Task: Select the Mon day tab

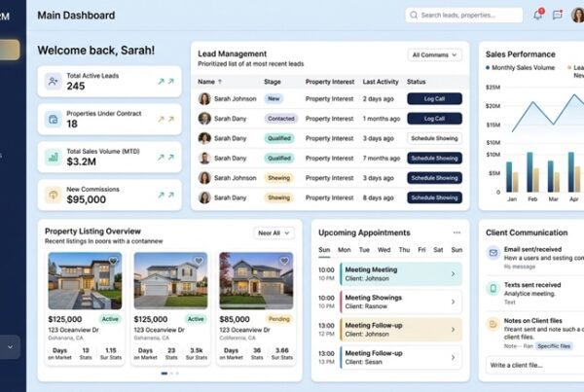Action: [x=345, y=250]
